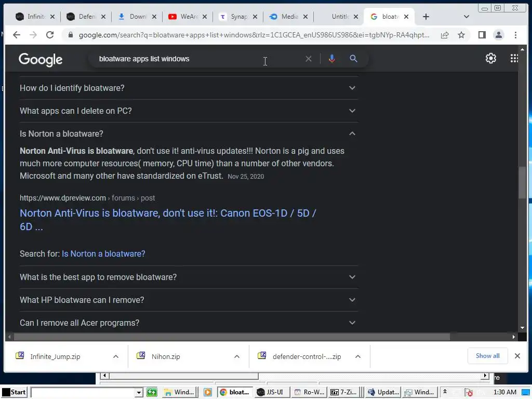Screen dimensions: 532x399
Task: Click the page horizontal scrollbar
Action: [232, 337]
